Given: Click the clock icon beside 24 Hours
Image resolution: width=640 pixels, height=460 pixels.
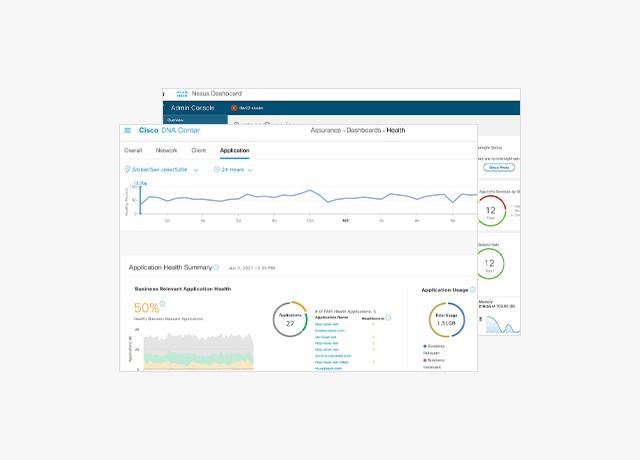Looking at the screenshot, I should (217, 169).
